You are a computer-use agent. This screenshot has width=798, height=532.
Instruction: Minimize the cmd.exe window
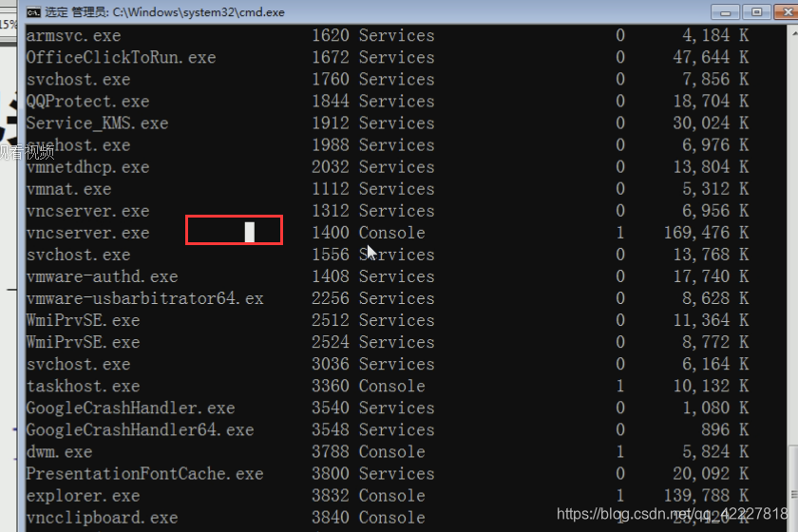(x=726, y=12)
